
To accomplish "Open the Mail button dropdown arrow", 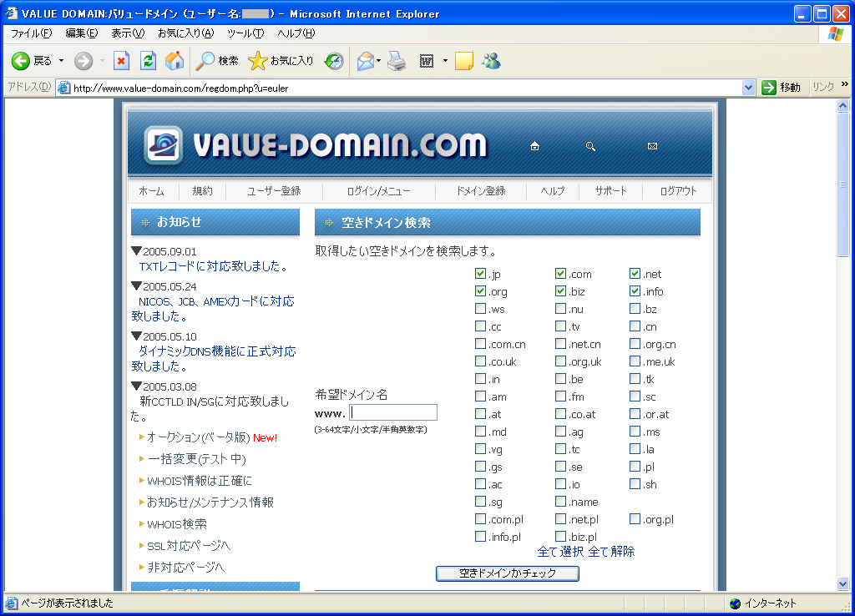I will click(x=378, y=61).
